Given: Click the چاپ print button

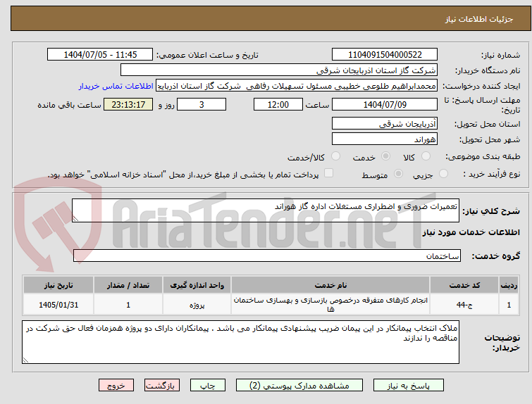Looking at the screenshot, I should [x=208, y=386].
